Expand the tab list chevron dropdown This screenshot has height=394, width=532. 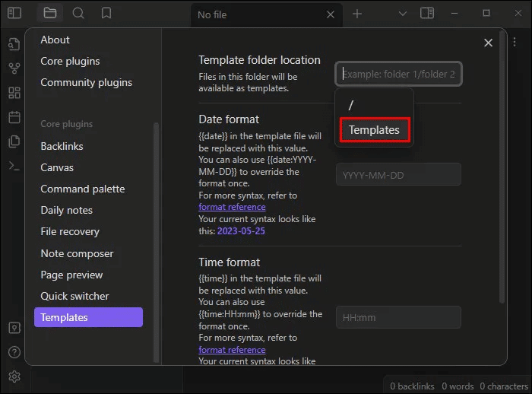tap(404, 14)
